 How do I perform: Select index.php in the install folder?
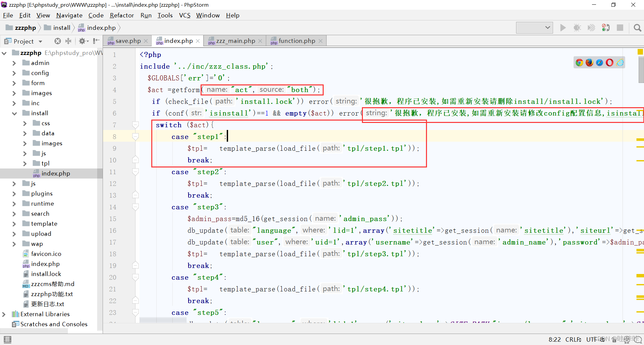tap(51, 174)
